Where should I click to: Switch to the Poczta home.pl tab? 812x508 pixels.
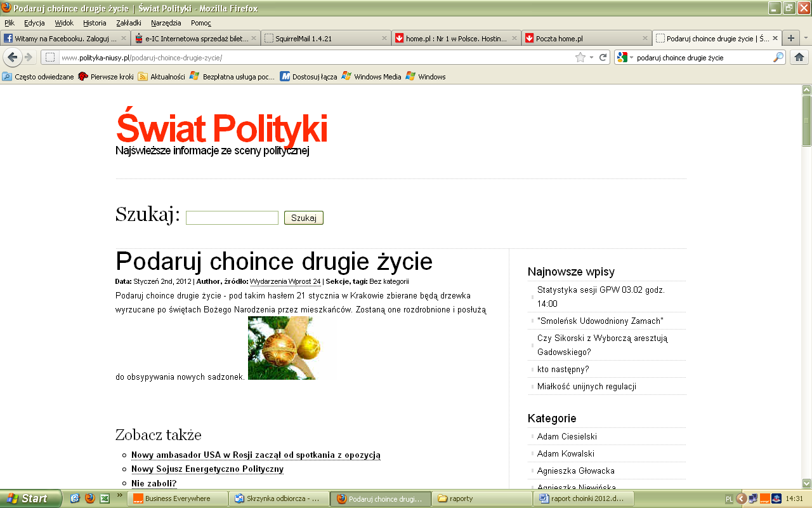click(586, 38)
